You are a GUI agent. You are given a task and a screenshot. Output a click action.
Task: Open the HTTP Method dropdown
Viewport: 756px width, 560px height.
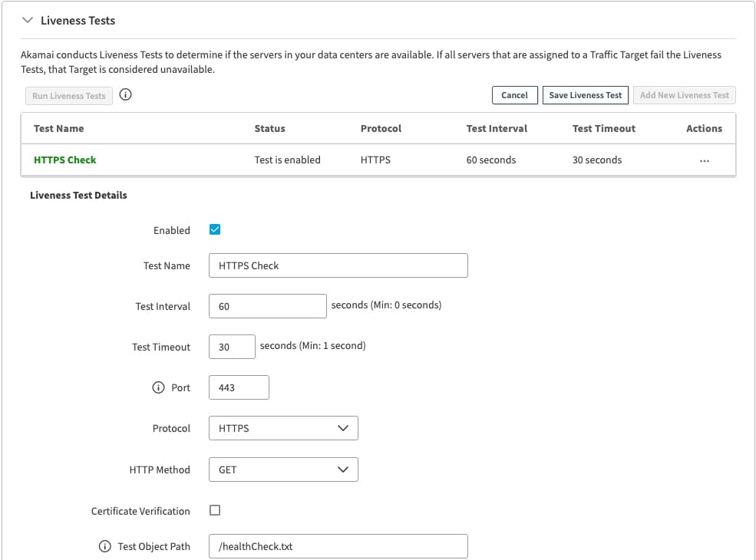coord(283,469)
